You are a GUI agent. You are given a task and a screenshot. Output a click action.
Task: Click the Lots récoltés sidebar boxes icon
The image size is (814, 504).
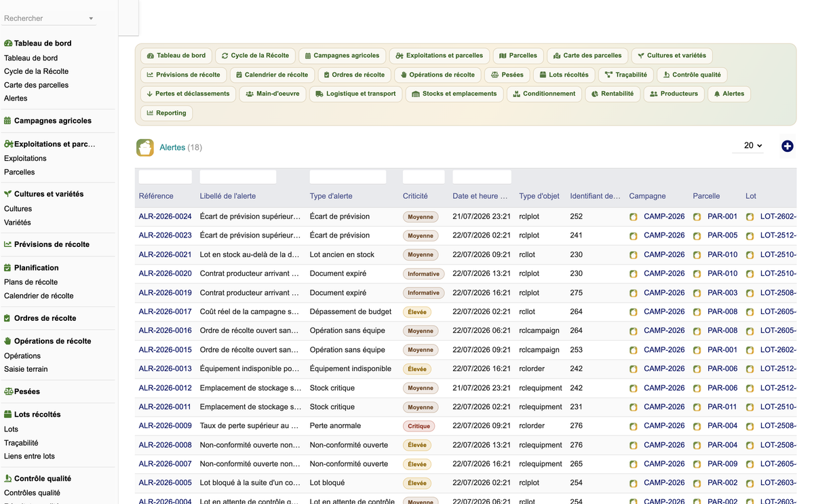[x=8, y=414]
